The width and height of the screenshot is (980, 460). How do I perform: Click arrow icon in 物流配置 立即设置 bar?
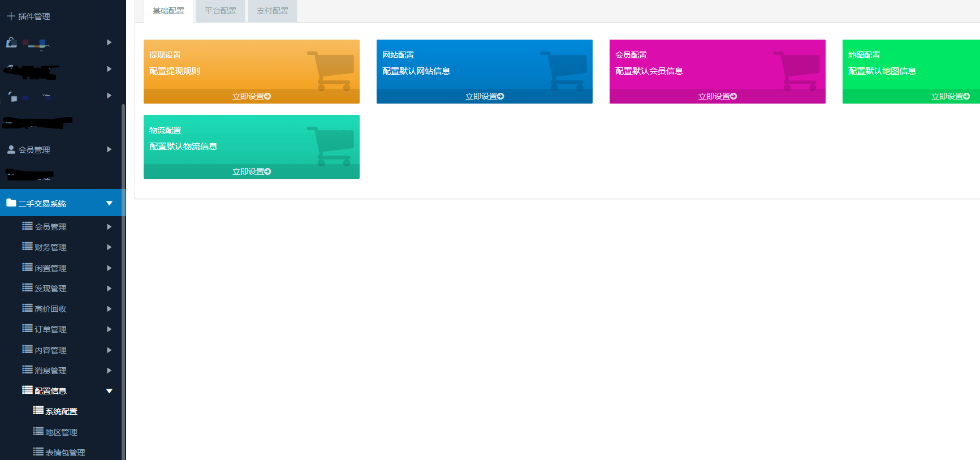pos(267,172)
